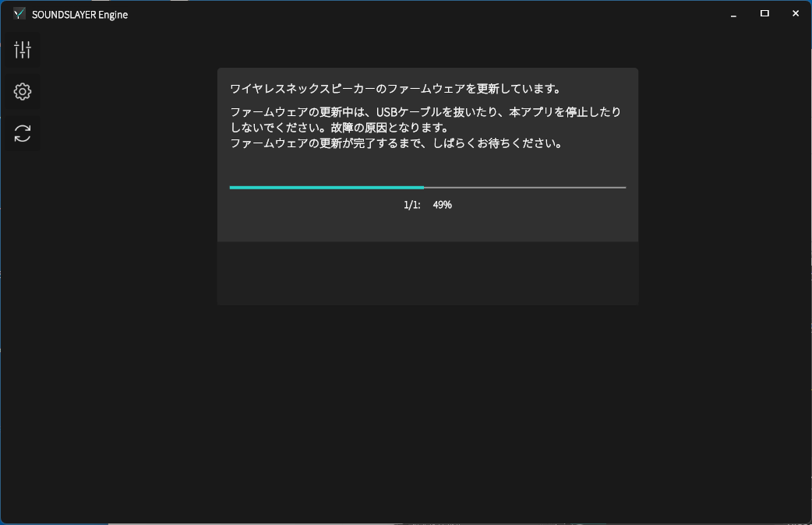Open the settings gear in sidebar

(x=23, y=92)
